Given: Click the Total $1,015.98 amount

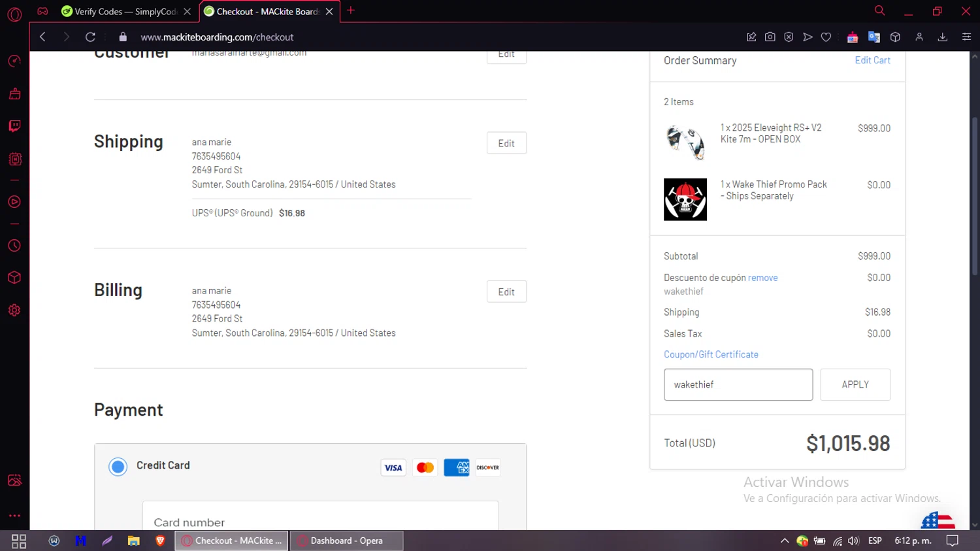Looking at the screenshot, I should pos(848,443).
